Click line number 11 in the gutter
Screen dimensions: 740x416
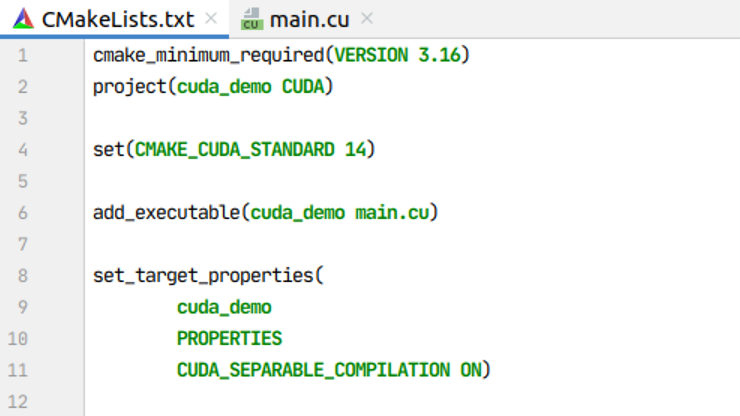point(19,369)
